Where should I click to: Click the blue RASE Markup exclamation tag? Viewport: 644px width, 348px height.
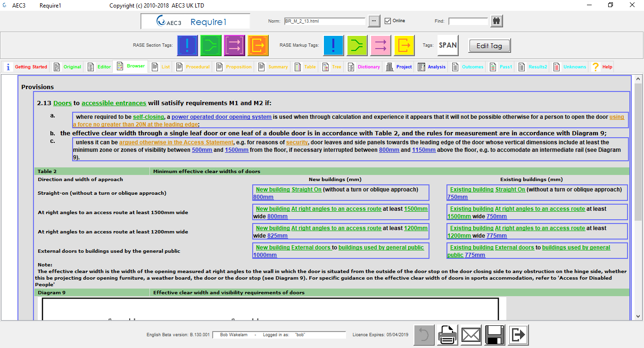[x=334, y=45]
